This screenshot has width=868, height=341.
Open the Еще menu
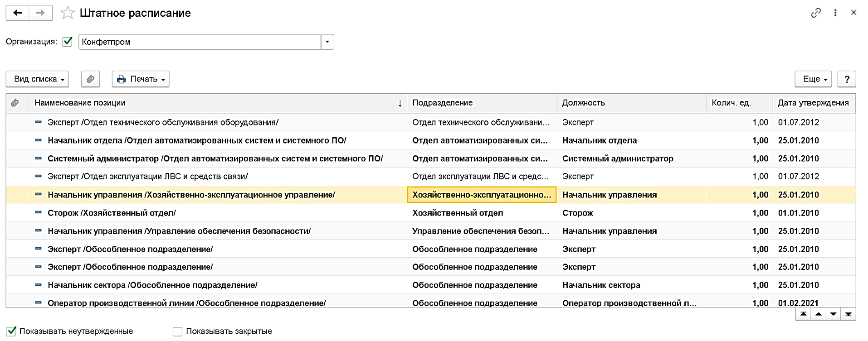pyautogui.click(x=813, y=79)
